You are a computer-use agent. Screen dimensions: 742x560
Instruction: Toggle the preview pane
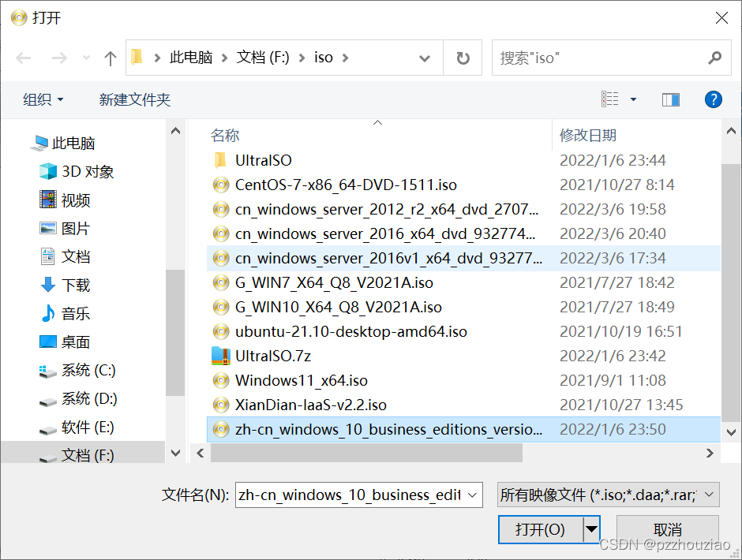[x=670, y=99]
